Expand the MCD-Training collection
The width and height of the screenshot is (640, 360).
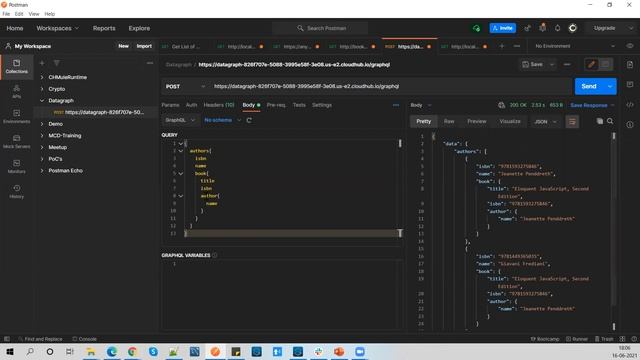pos(42,136)
